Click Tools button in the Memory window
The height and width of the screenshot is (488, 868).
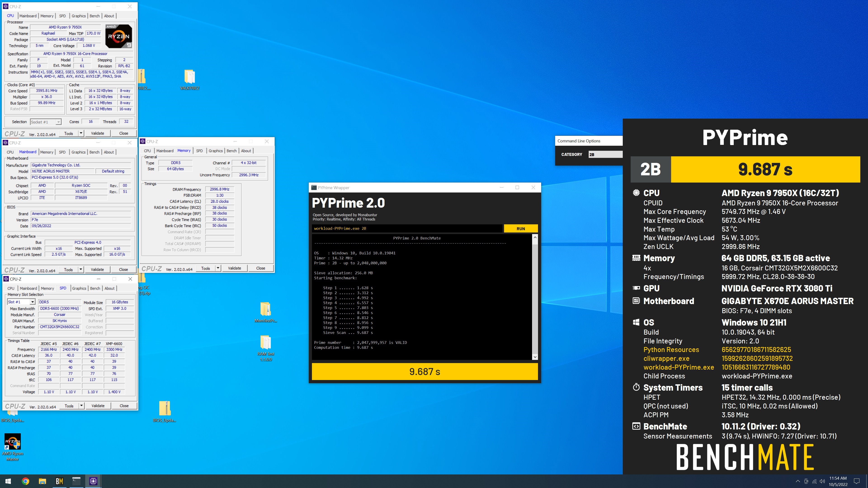pyautogui.click(x=205, y=268)
